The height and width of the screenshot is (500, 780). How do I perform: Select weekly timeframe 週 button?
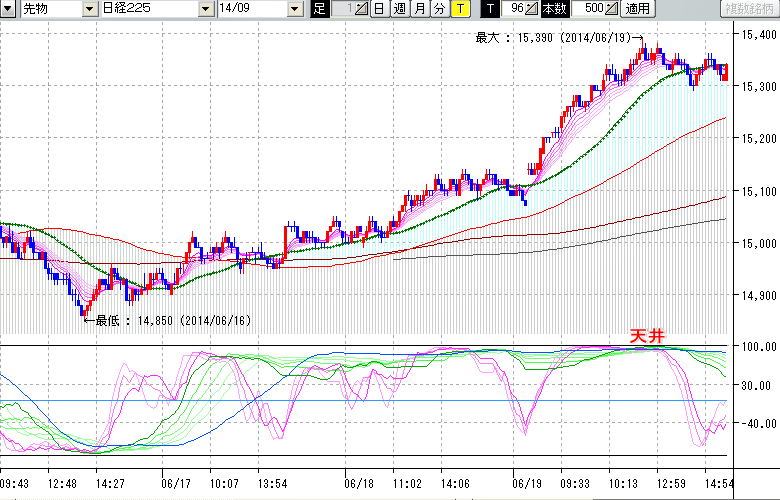[x=399, y=9]
